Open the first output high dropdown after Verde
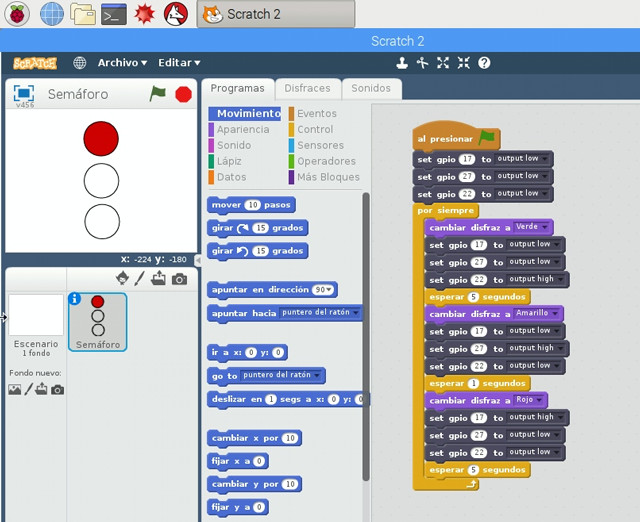The image size is (640, 522). click(536, 279)
